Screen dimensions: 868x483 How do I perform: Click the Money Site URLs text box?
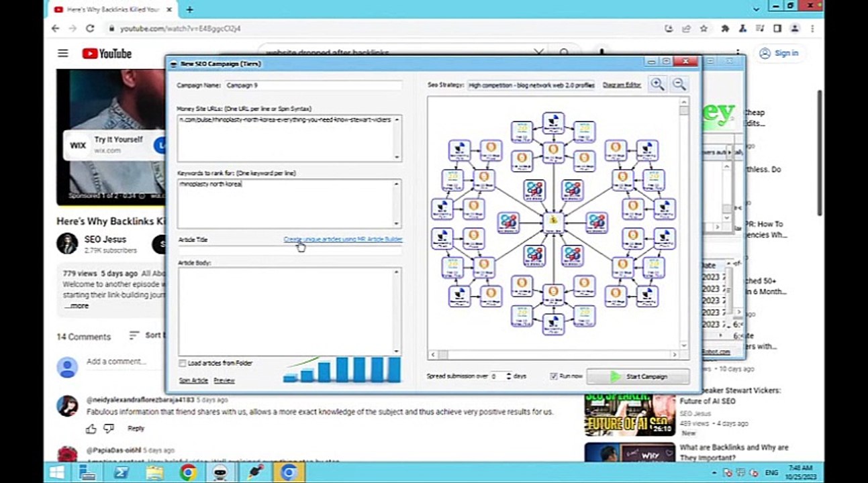(289, 138)
